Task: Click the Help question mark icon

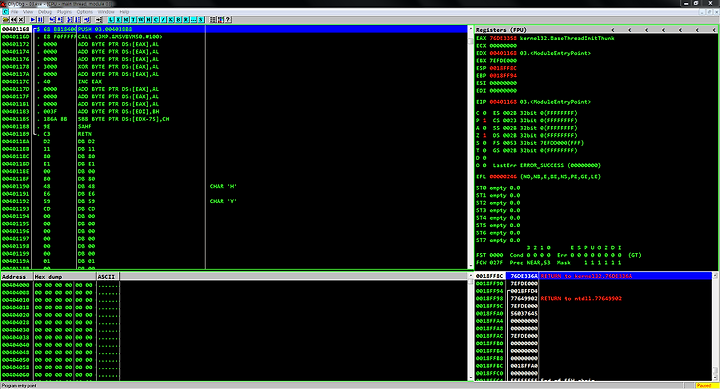Action: [x=228, y=20]
